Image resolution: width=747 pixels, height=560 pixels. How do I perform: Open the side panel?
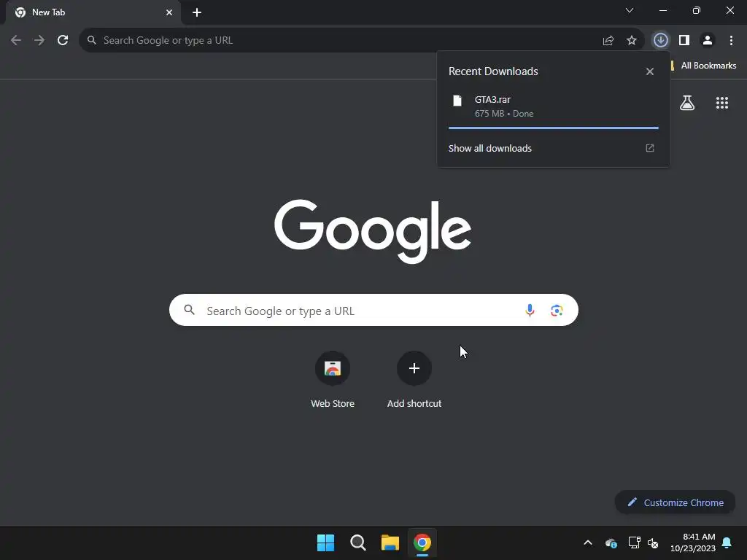684,41
